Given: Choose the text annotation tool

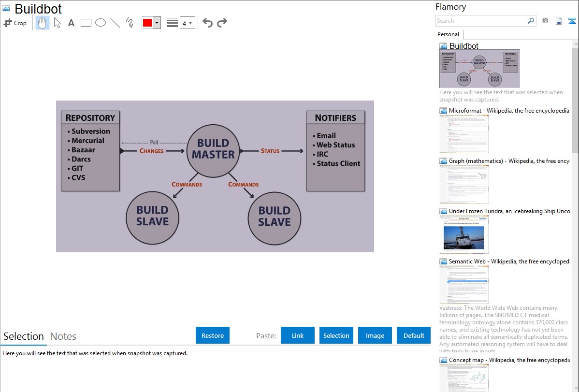Looking at the screenshot, I should pyautogui.click(x=71, y=23).
